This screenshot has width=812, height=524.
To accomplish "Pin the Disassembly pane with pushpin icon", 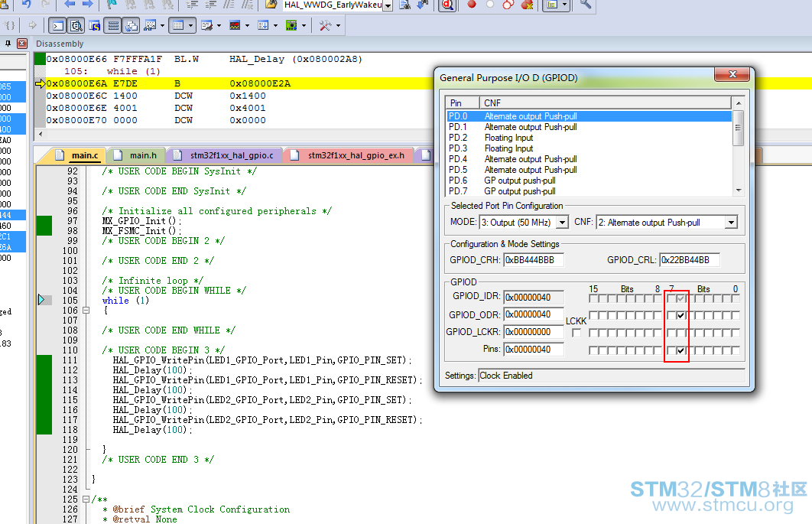I will [x=8, y=44].
